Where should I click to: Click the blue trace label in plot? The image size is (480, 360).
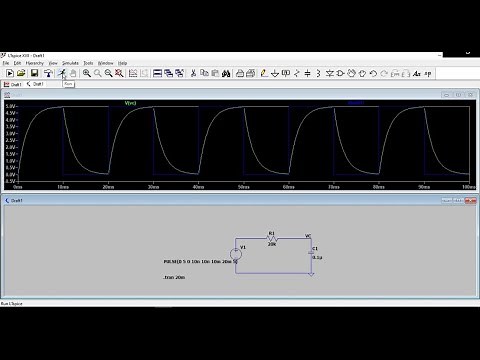click(356, 103)
